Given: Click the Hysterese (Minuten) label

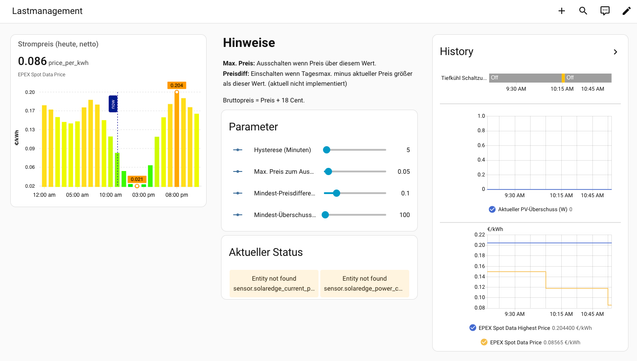Looking at the screenshot, I should tap(282, 150).
